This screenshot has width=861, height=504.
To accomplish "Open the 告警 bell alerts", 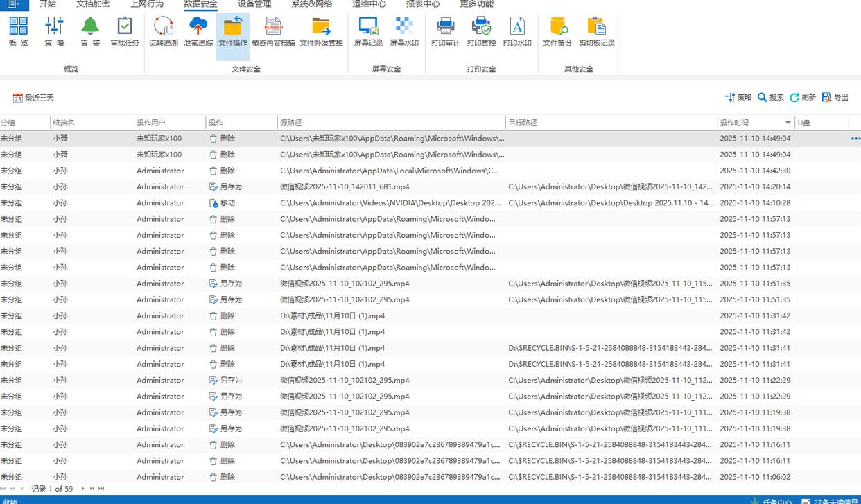I will tap(90, 32).
